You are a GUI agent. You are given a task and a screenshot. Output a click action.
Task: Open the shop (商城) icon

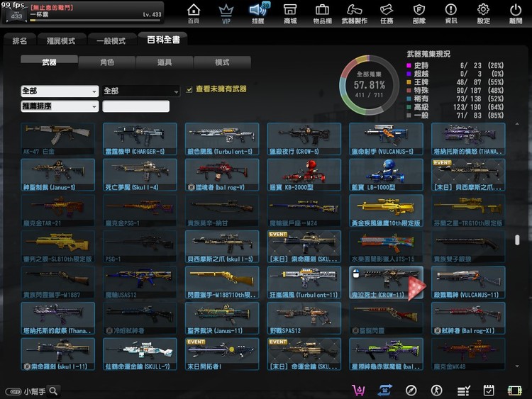tap(290, 13)
